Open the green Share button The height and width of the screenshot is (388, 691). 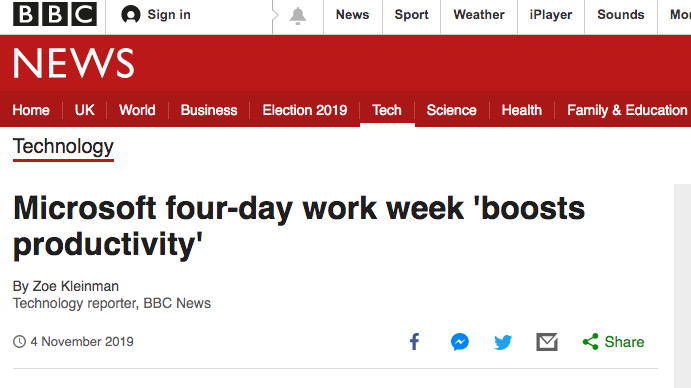click(613, 342)
